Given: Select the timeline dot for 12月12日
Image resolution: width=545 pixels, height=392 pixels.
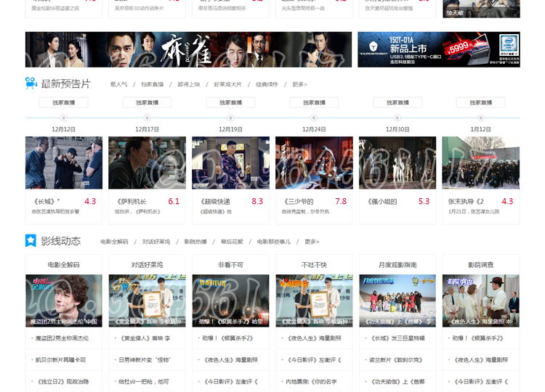Looking at the screenshot, I should click(x=64, y=118).
